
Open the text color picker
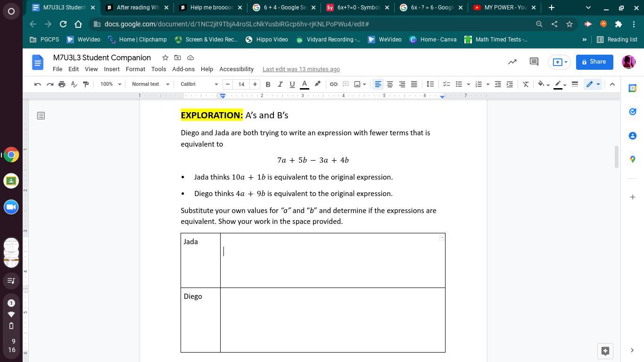(305, 84)
